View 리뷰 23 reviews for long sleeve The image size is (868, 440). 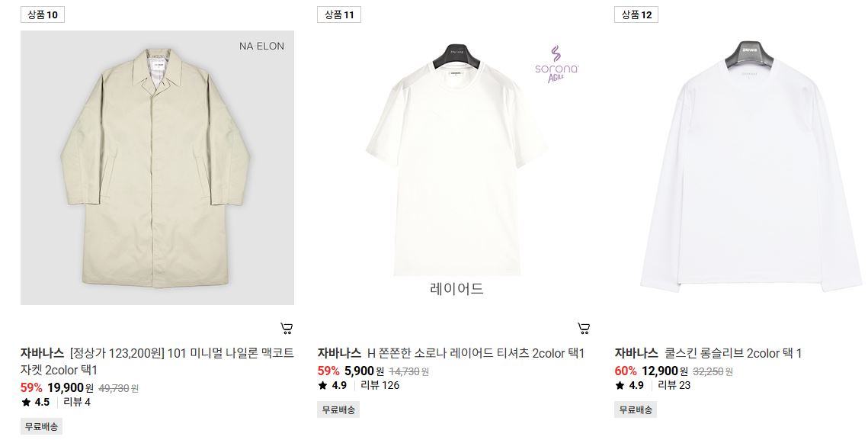click(674, 385)
